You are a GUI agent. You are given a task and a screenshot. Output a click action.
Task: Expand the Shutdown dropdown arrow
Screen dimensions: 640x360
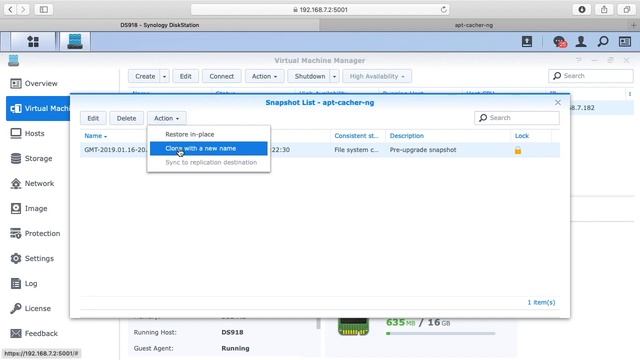coord(334,76)
